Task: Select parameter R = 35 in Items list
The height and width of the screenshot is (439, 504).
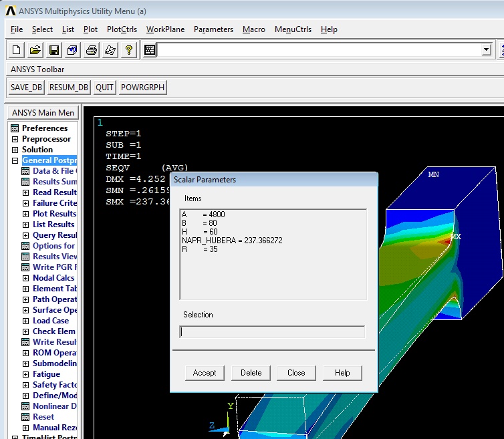Action: click(200, 249)
